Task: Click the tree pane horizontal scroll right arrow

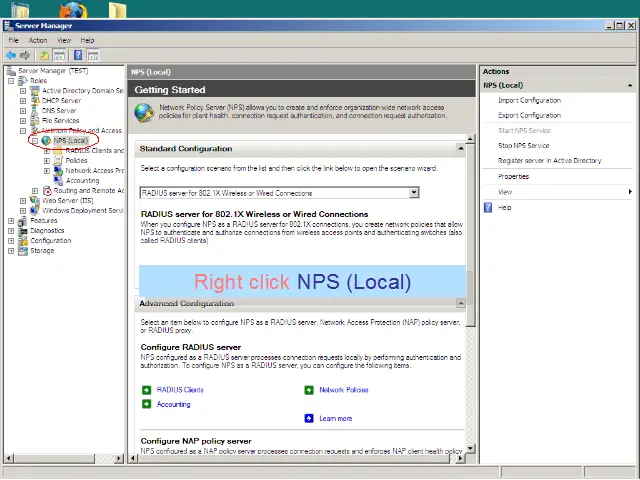Action: 119,458
